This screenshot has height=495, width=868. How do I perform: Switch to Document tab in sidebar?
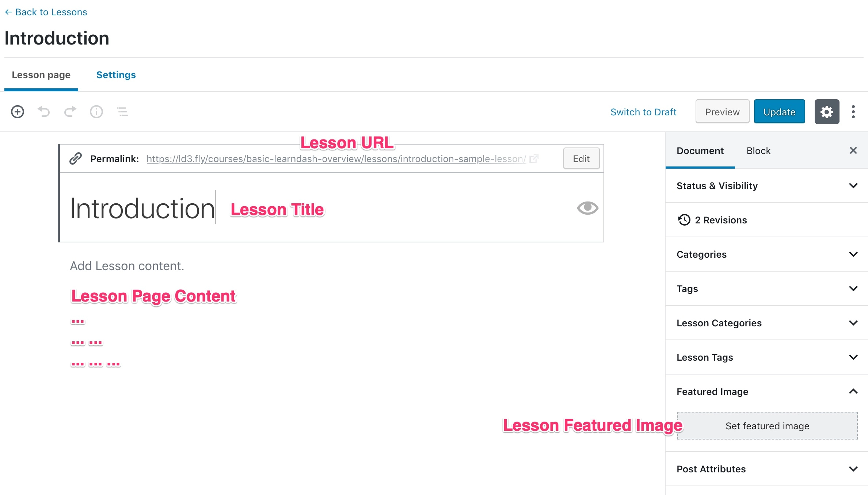point(701,151)
